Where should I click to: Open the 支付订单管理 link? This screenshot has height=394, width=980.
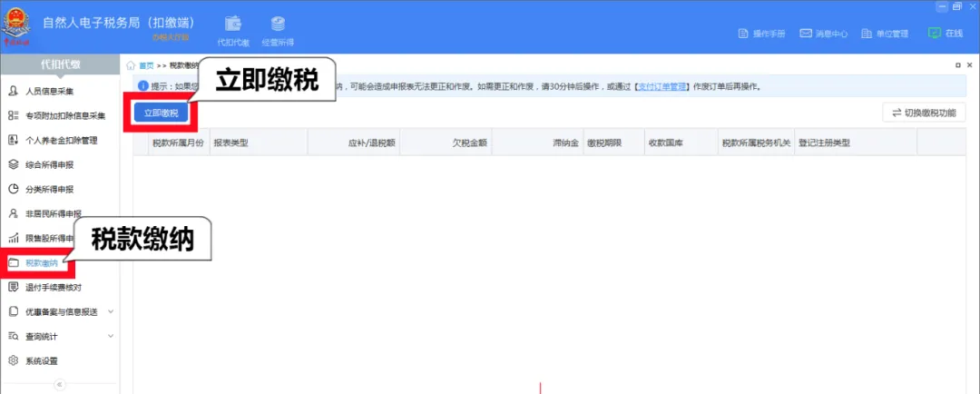coord(662,87)
